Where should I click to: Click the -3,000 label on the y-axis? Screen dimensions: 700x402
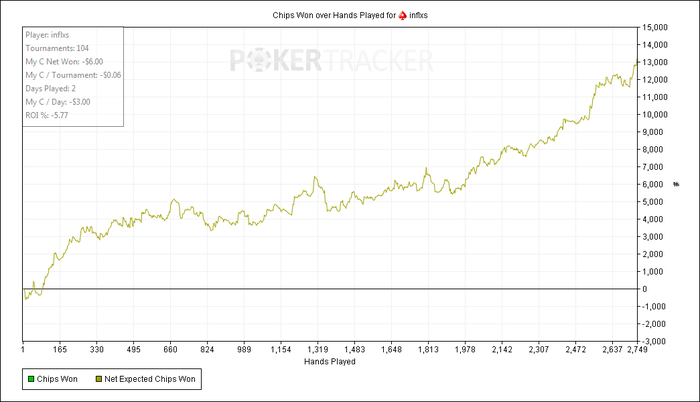[654, 341]
